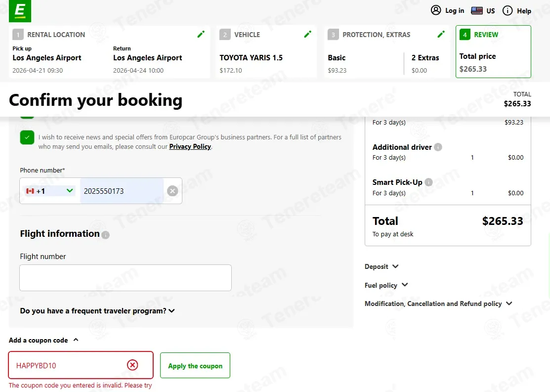This screenshot has width=550, height=392.
Task: Click step 2 number badge
Action: 225,35
